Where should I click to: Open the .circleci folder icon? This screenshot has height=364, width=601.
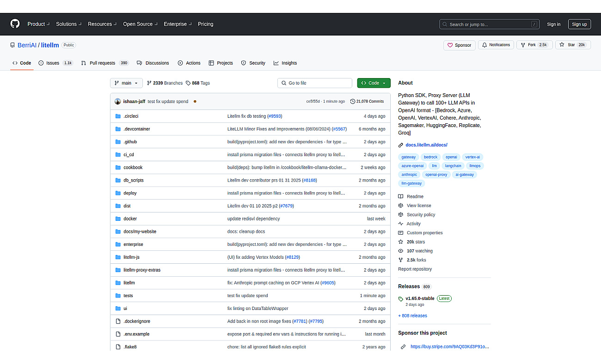pyautogui.click(x=118, y=116)
